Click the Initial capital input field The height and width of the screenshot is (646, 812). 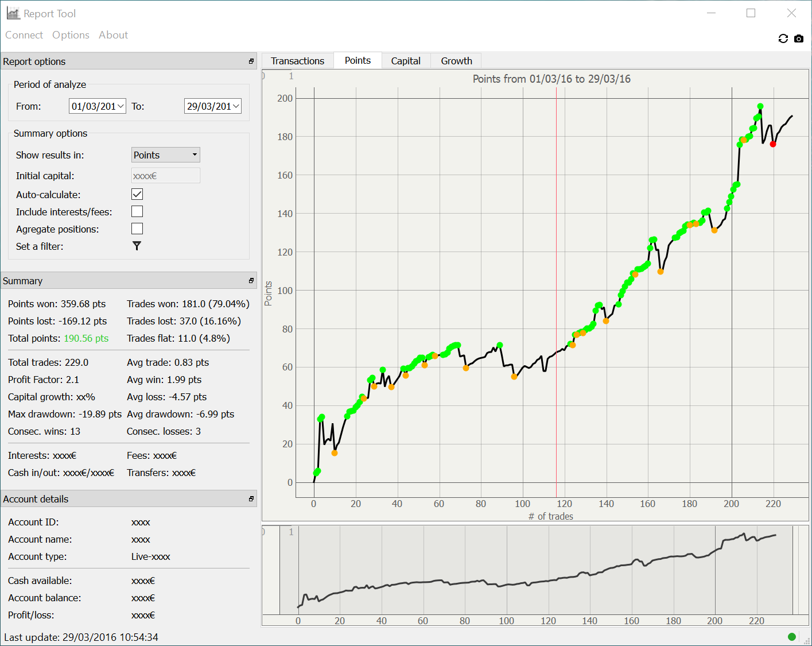[165, 176]
